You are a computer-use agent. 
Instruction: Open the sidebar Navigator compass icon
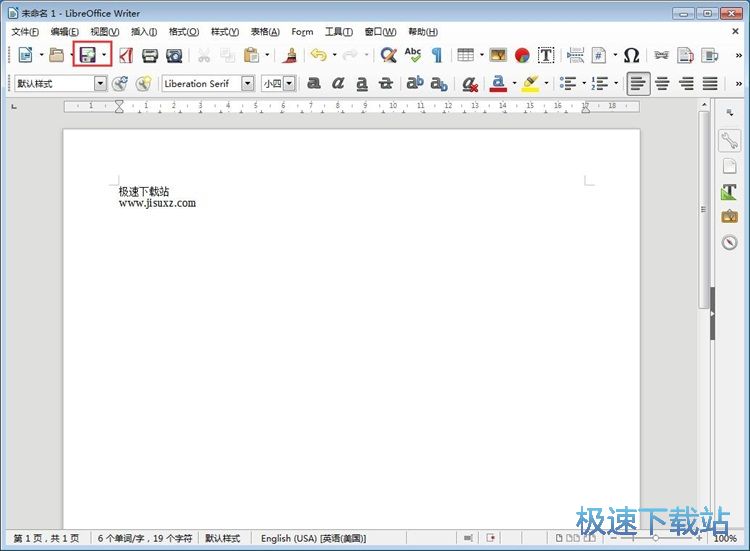[x=729, y=242]
